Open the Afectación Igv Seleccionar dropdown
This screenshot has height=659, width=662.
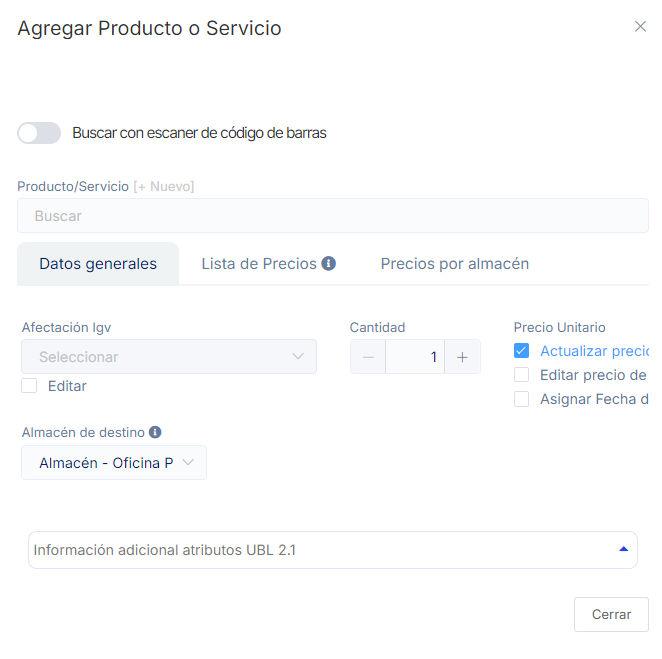[x=169, y=357]
